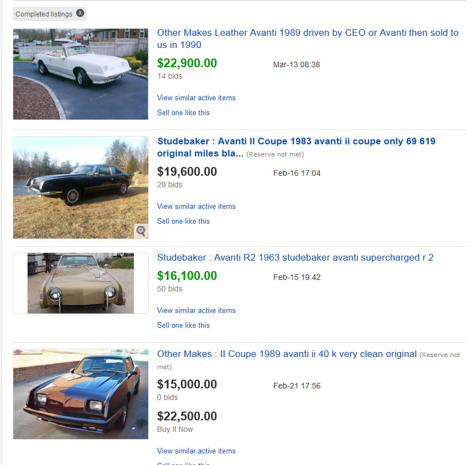This screenshot has height=465, width=476.
Task: View similar active items for $19,600 coupe
Action: pos(196,206)
